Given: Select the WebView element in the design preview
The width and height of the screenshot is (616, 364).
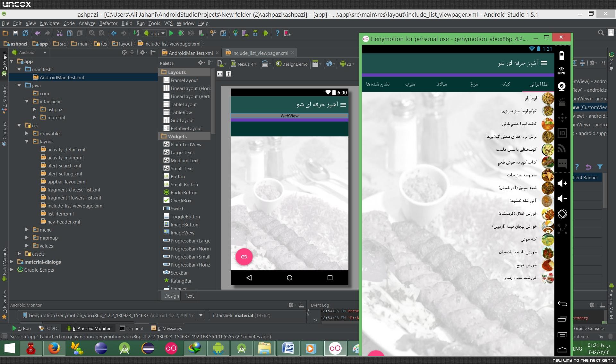Looking at the screenshot, I should (x=289, y=116).
